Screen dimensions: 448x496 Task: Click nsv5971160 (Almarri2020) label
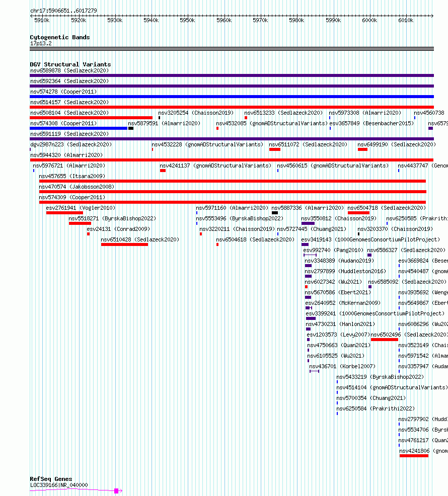(232, 208)
